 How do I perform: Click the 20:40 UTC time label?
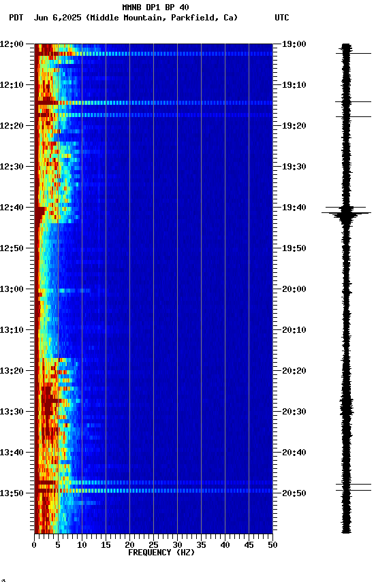click(294, 453)
